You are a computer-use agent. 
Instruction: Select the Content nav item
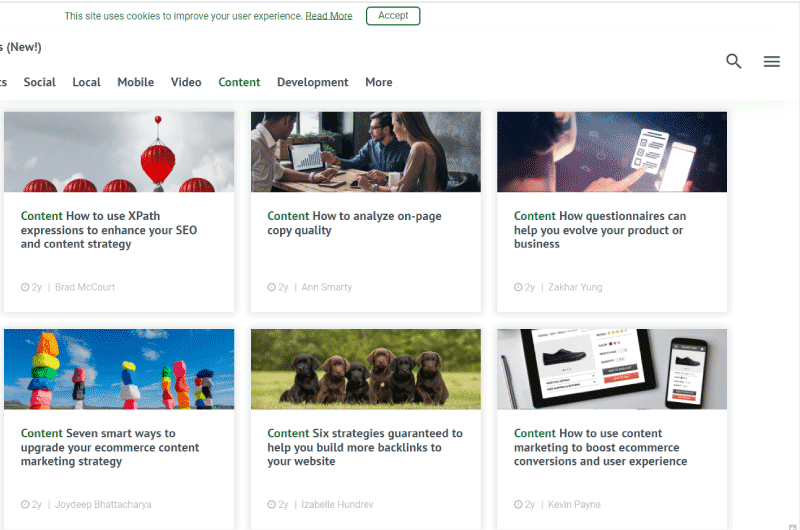pyautogui.click(x=239, y=82)
